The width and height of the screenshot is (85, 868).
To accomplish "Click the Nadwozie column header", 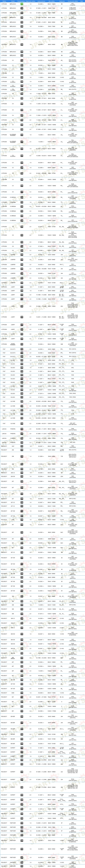I will point(62,1).
